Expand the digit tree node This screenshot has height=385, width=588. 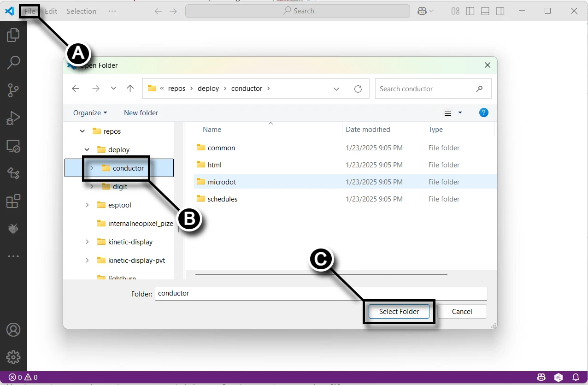[92, 187]
